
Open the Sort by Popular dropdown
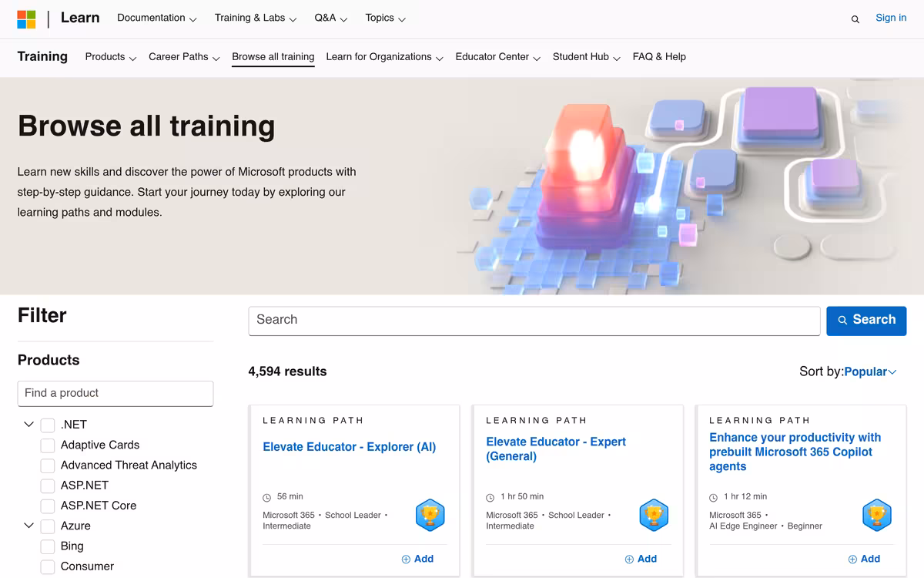pyautogui.click(x=870, y=371)
